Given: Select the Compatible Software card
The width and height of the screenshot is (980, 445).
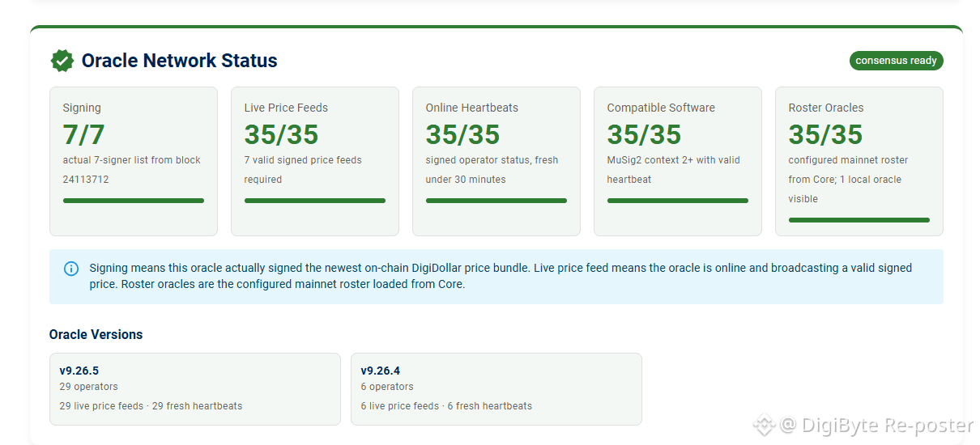Looking at the screenshot, I should click(678, 162).
